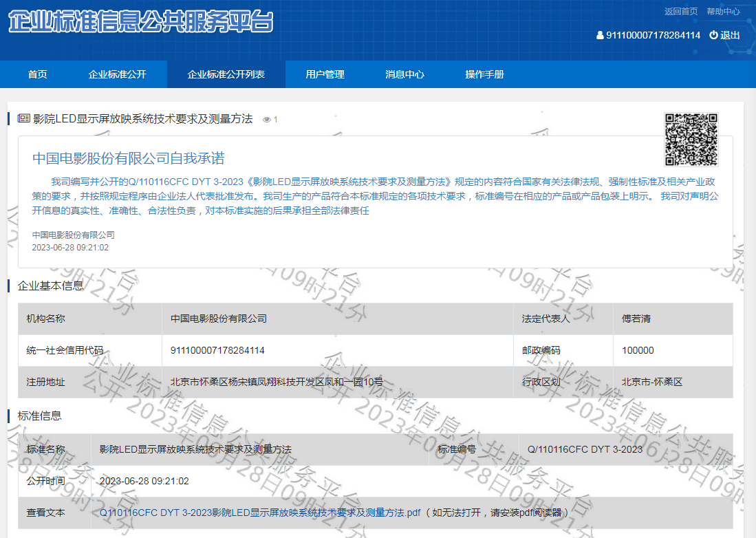Viewport: 756px width, 538px height.
Task: Click the credit code 911100007178284114 table cell
Action: point(338,350)
